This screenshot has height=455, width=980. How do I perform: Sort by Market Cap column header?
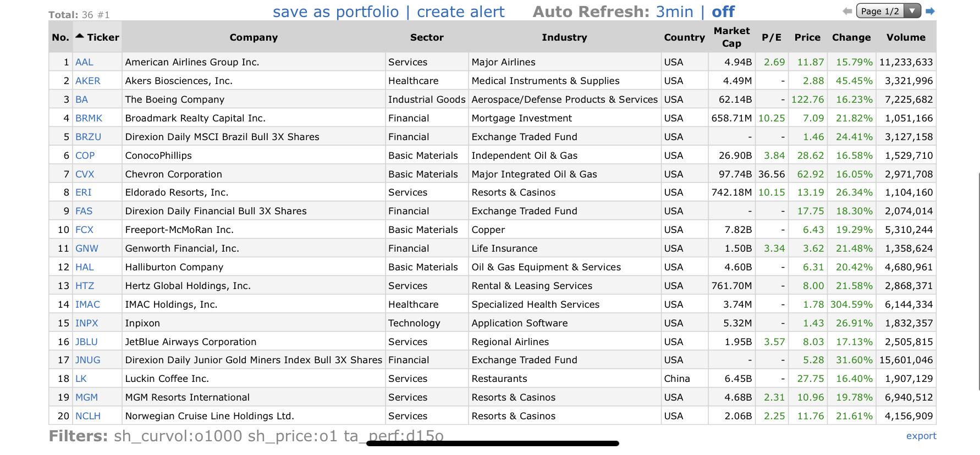[x=731, y=37]
